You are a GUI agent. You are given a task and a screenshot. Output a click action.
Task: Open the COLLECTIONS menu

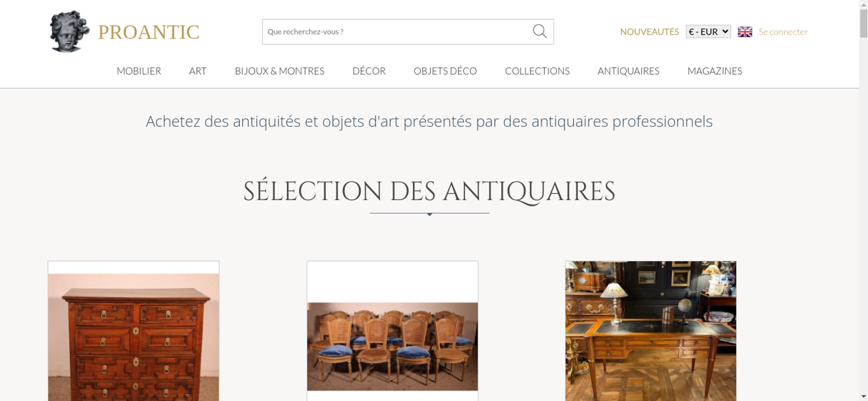pos(537,71)
